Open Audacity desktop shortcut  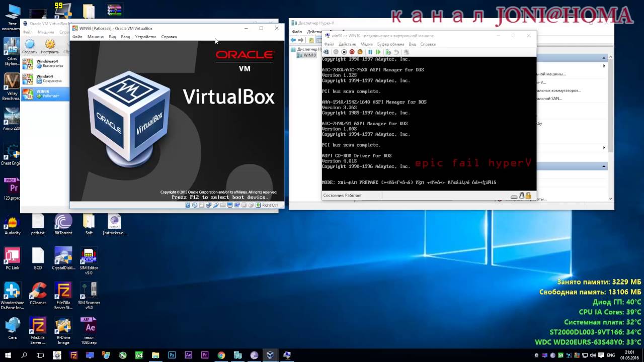[x=12, y=225]
